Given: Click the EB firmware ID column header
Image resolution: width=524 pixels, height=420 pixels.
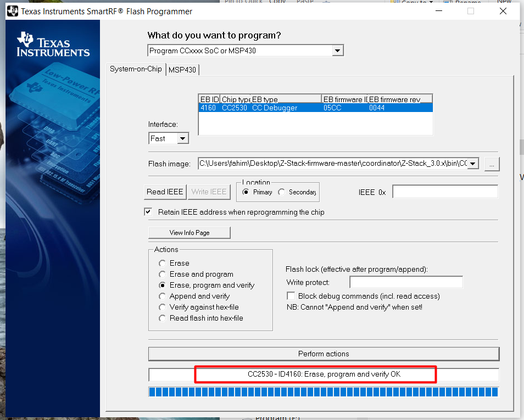Looking at the screenshot, I should coord(344,99).
